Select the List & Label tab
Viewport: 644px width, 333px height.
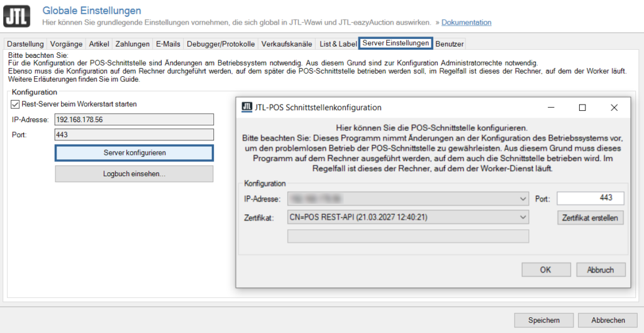tap(338, 44)
